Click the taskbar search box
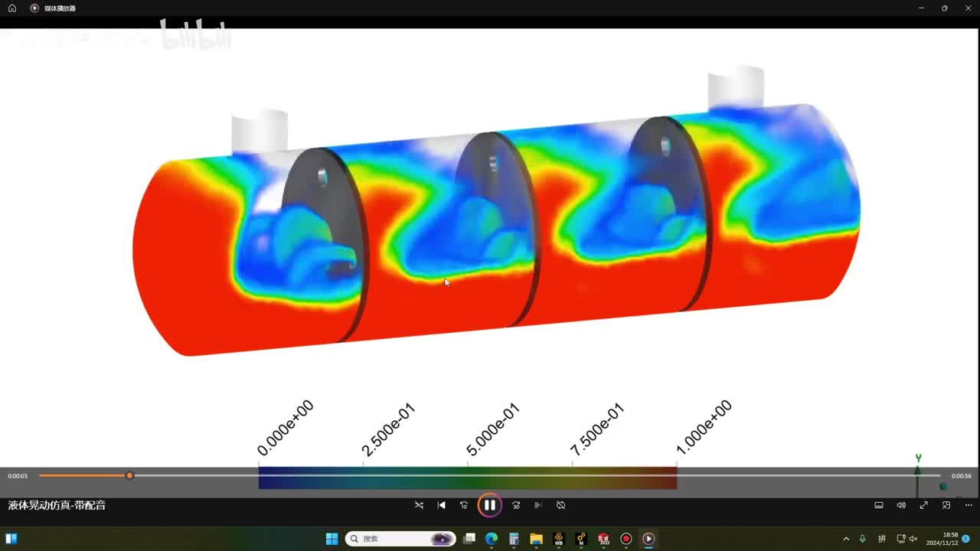980x551 pixels. tap(400, 539)
